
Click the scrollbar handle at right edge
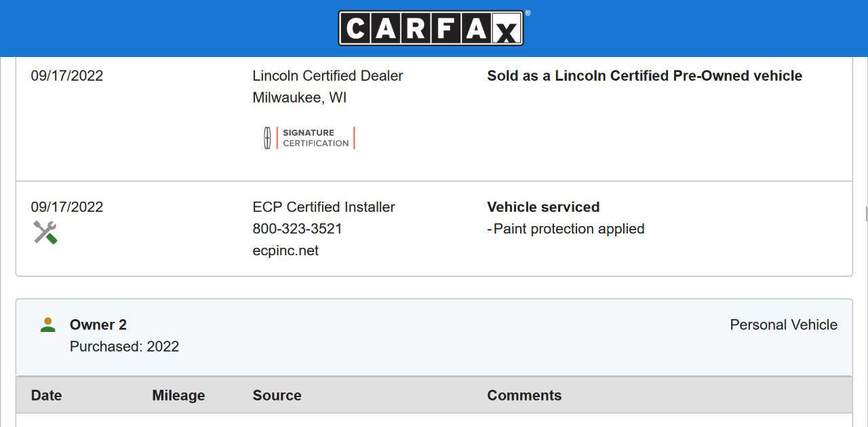[866, 214]
